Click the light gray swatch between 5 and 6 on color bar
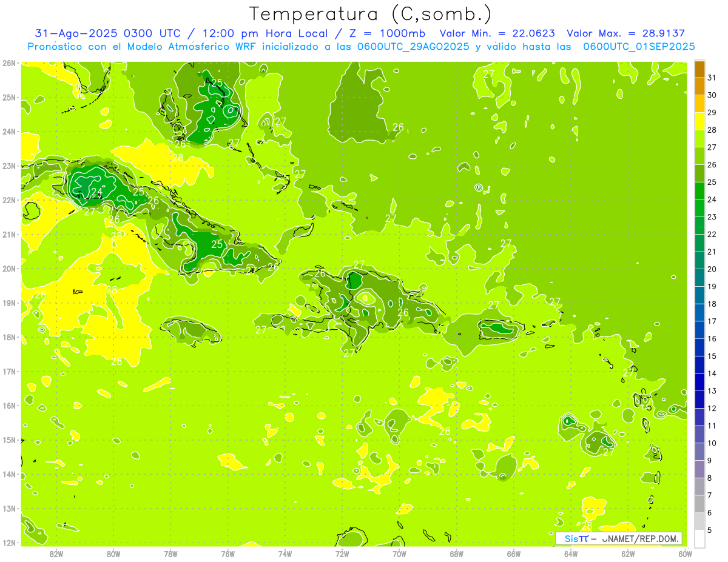This screenshot has height=562, width=728. [x=699, y=521]
